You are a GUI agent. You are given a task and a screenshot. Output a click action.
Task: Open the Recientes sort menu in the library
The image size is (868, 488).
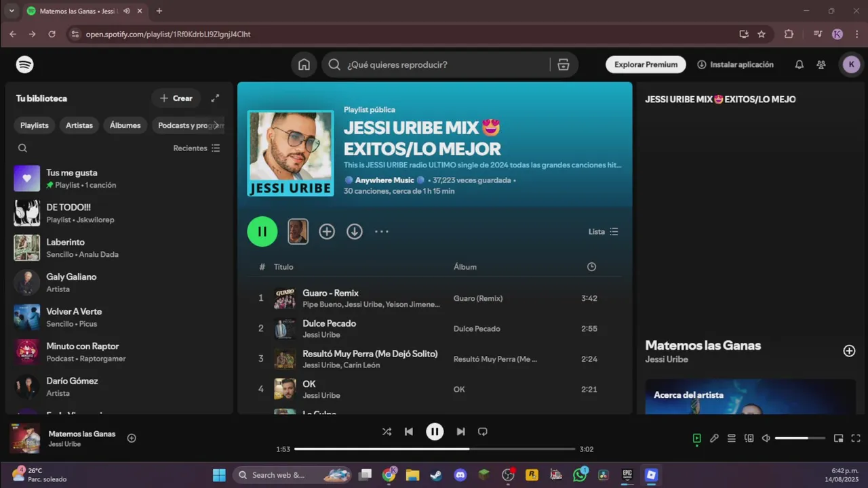pyautogui.click(x=197, y=148)
